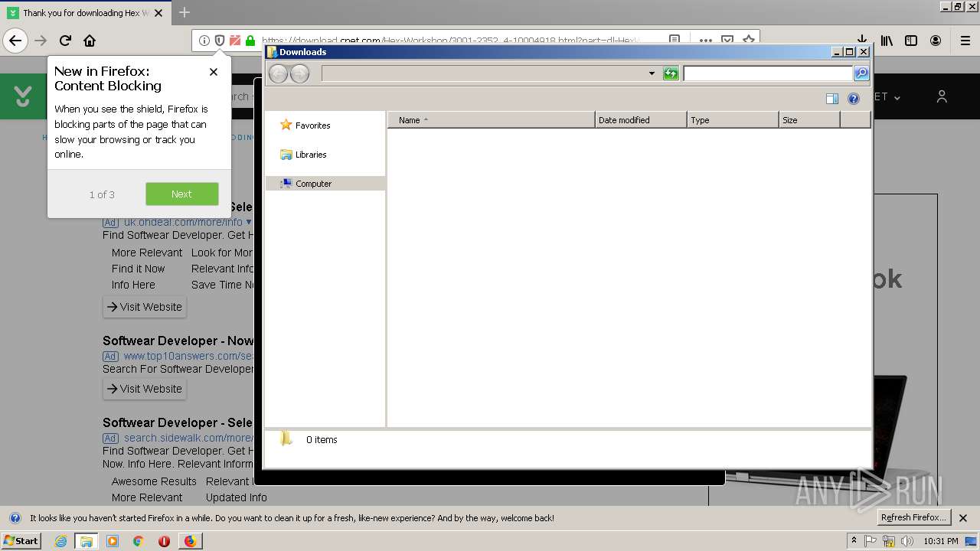The width and height of the screenshot is (980, 551).
Task: Open the CNET user profile icon
Action: 942,96
